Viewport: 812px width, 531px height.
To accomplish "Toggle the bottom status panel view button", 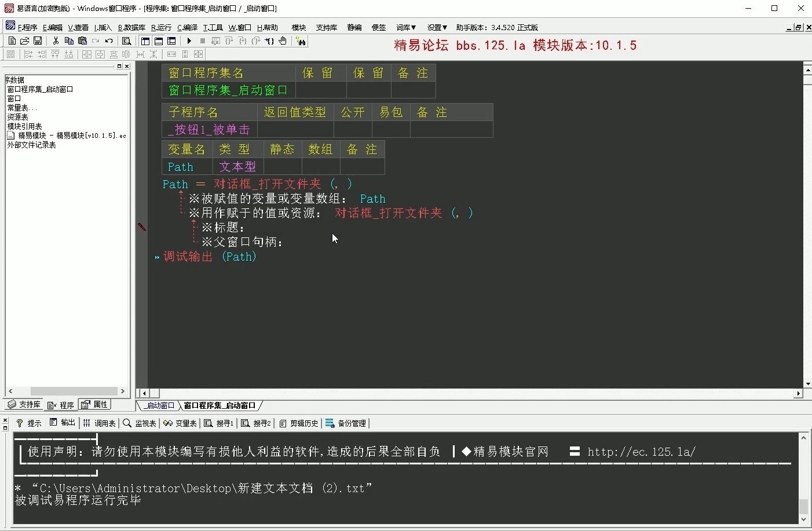I will pos(159,41).
